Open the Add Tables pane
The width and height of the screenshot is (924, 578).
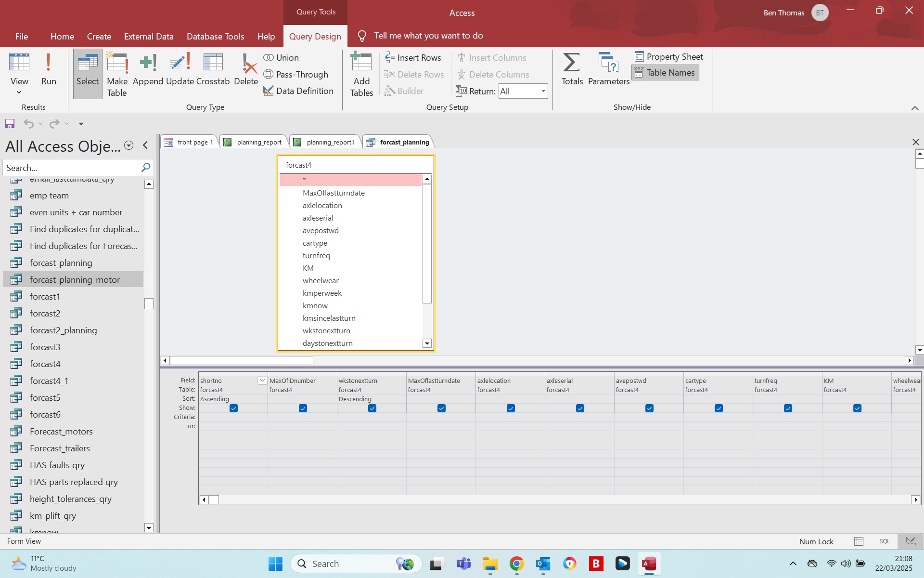coord(361,74)
